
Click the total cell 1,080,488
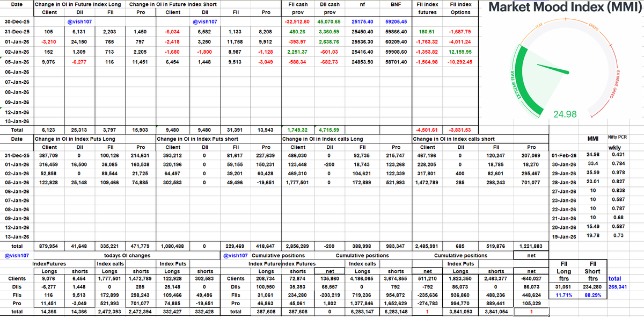point(173,246)
